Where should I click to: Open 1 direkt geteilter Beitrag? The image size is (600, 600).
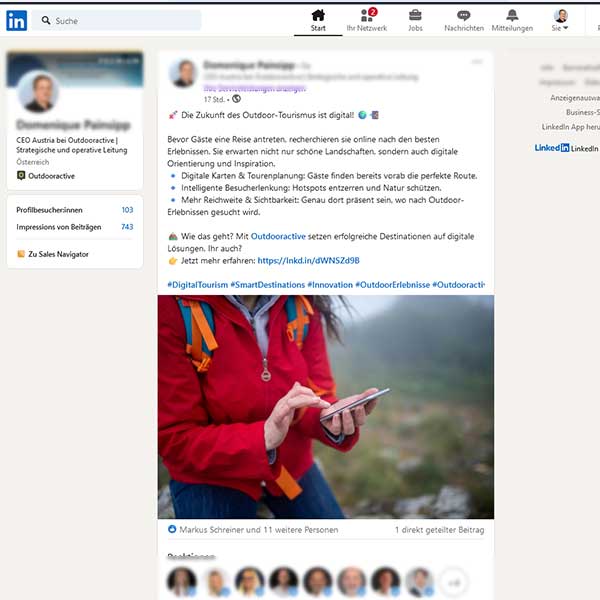pyautogui.click(x=440, y=530)
